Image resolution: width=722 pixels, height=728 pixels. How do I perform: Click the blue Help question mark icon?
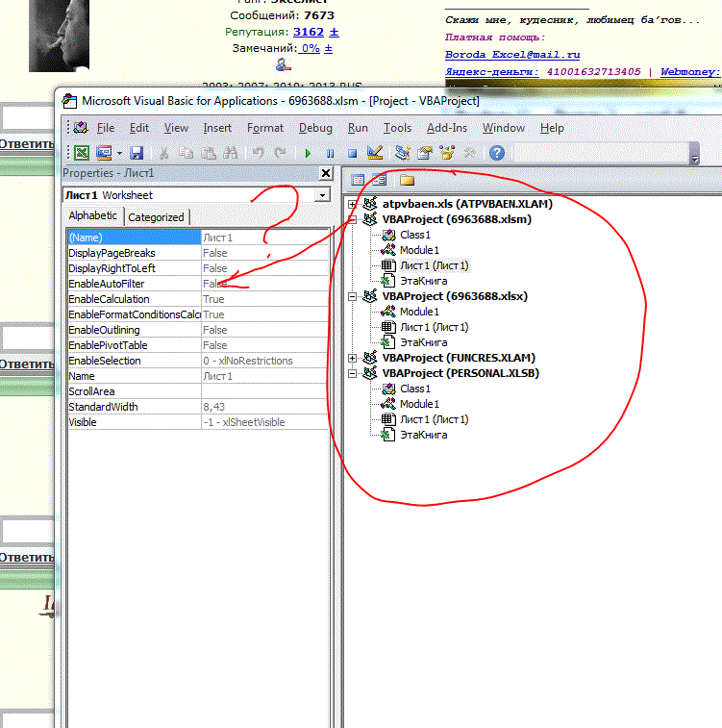497,153
